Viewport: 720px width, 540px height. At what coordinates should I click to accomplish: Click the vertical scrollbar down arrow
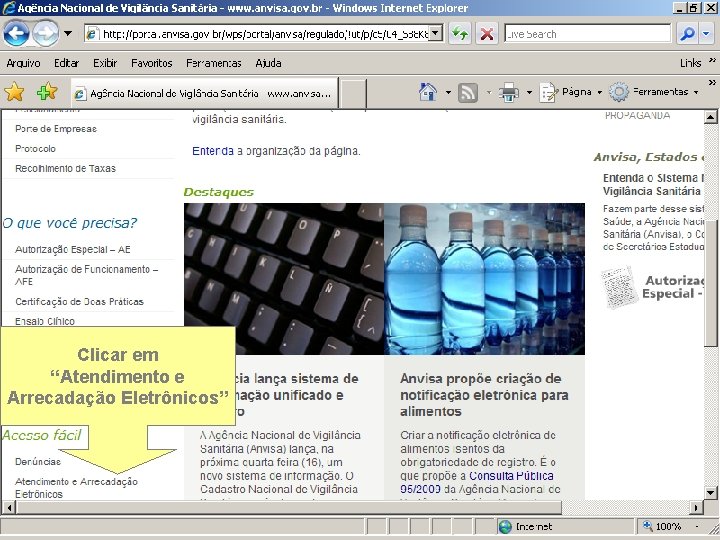pos(710,493)
